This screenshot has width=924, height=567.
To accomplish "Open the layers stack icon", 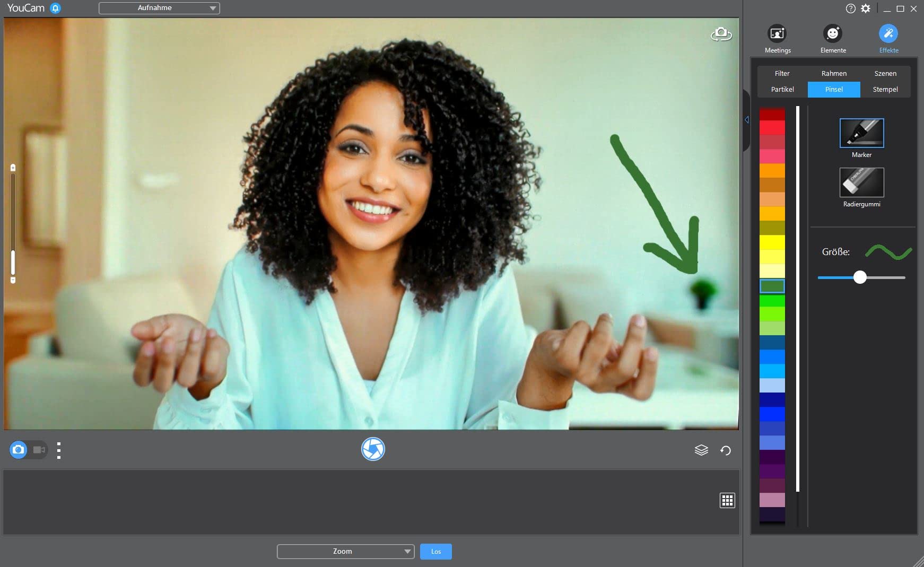I will point(701,450).
